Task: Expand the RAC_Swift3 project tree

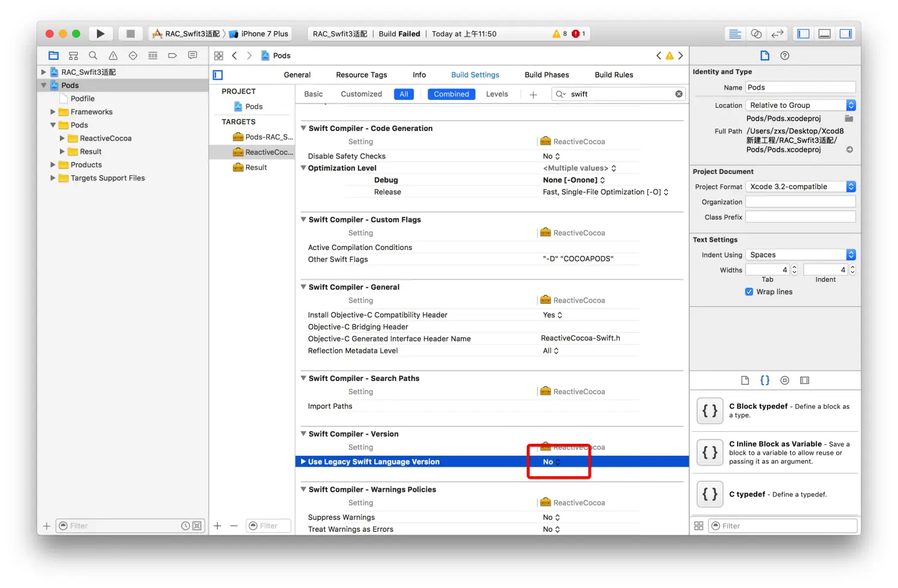Action: point(44,72)
